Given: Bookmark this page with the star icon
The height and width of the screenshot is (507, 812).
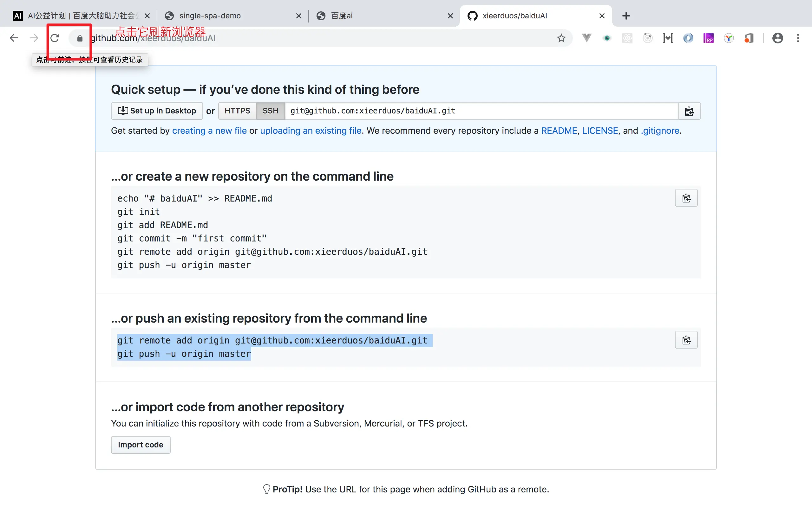Looking at the screenshot, I should coord(561,38).
